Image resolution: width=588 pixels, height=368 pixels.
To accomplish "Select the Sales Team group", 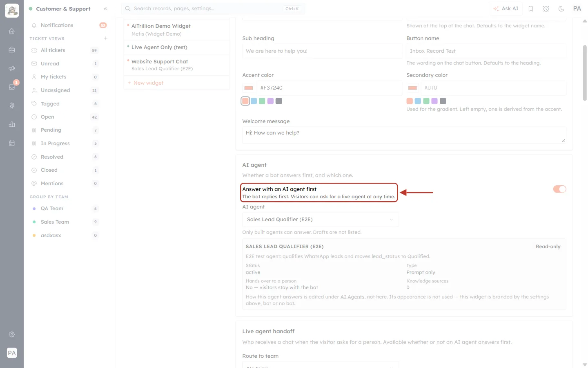I will pos(65,222).
